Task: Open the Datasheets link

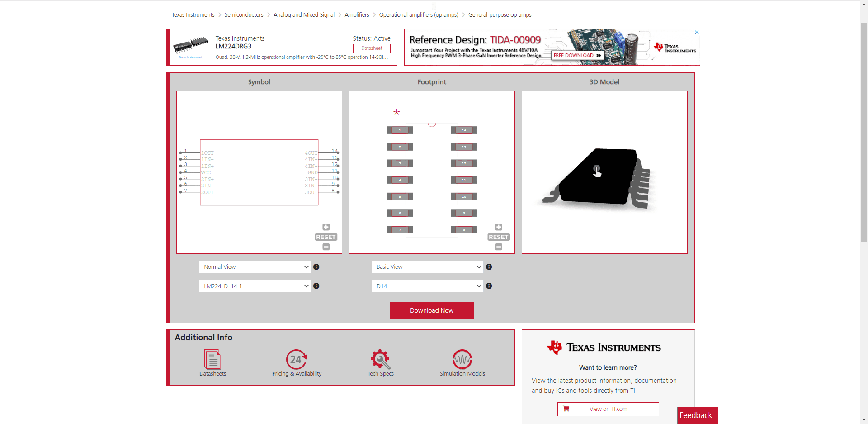Action: [212, 374]
